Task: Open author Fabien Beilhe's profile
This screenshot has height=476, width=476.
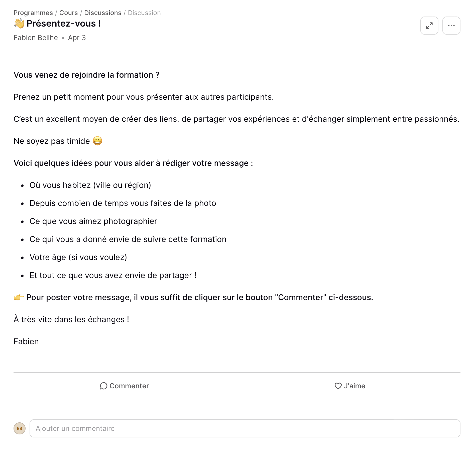Action: 36,38
